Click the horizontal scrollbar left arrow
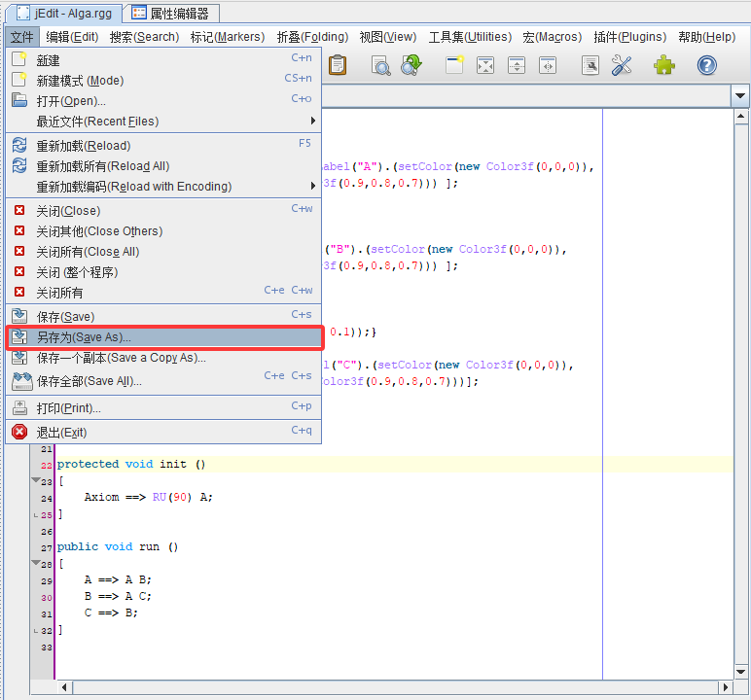 tap(64, 687)
